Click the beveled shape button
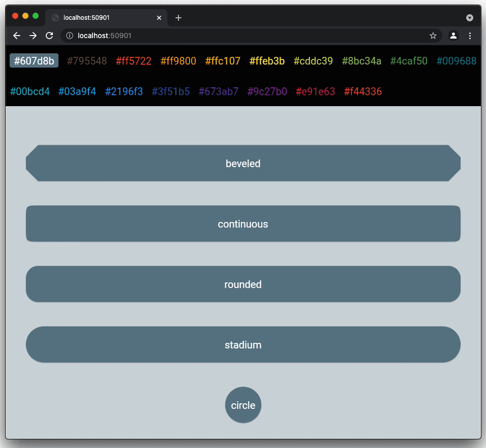This screenshot has height=448, width=486. (x=243, y=163)
